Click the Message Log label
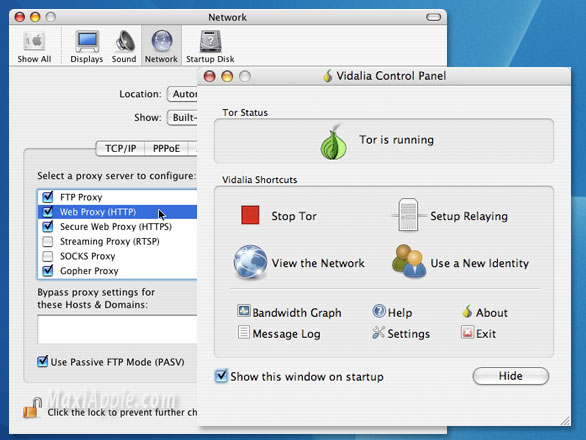586x440 pixels. click(x=287, y=334)
